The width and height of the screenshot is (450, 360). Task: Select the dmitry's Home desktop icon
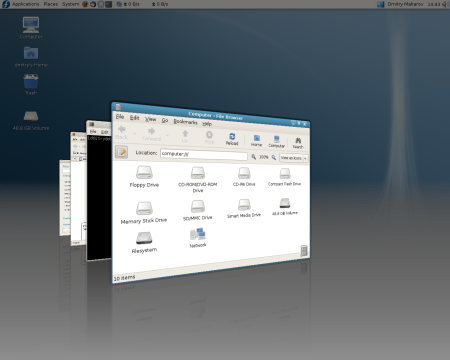click(31, 56)
